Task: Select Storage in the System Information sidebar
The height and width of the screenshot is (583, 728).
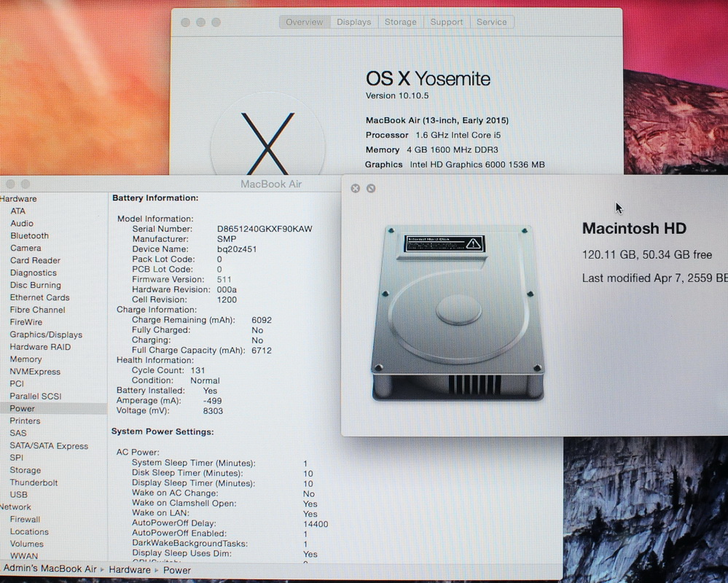Action: coord(25,470)
